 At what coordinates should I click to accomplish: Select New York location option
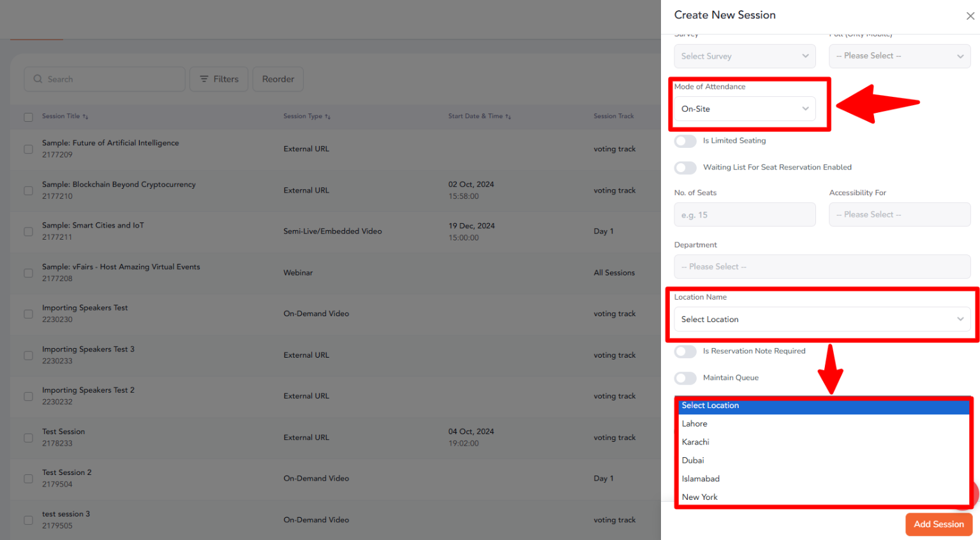point(700,497)
